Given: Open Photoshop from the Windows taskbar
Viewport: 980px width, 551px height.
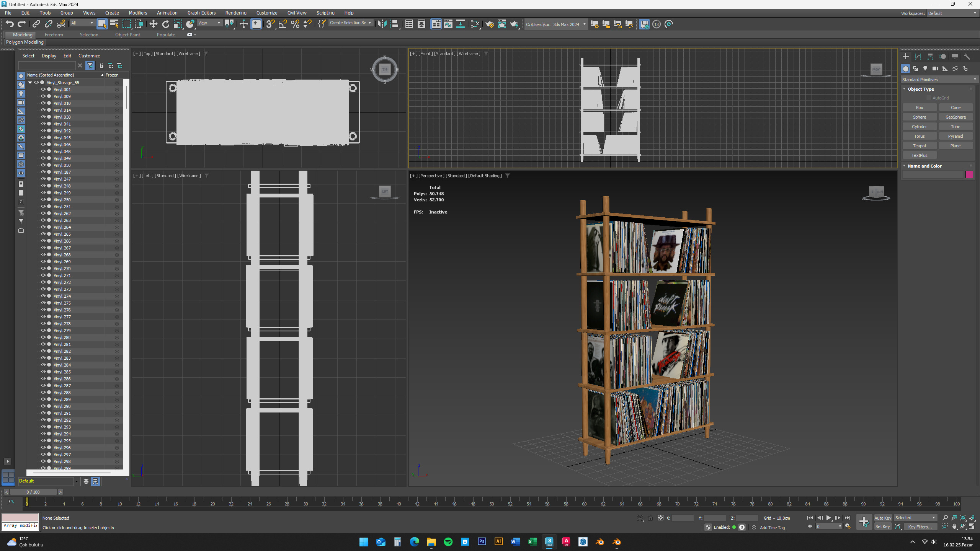Looking at the screenshot, I should (x=482, y=542).
